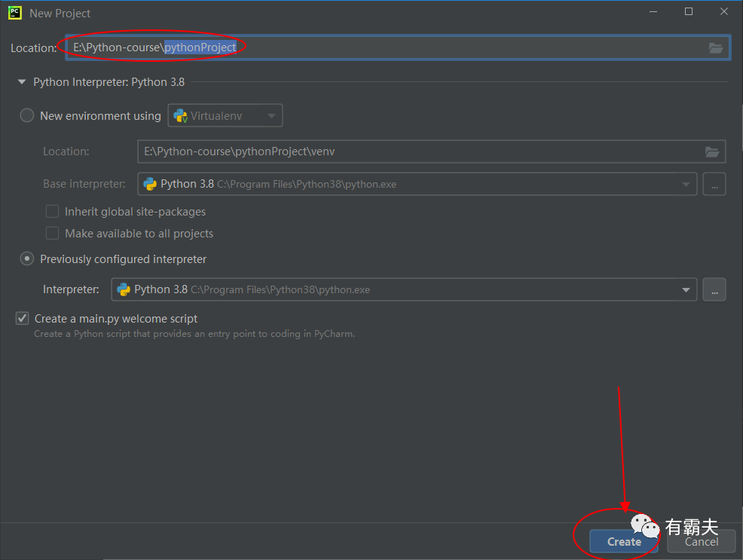Close the New Project dialog
This screenshot has width=743, height=560.
pyautogui.click(x=724, y=12)
